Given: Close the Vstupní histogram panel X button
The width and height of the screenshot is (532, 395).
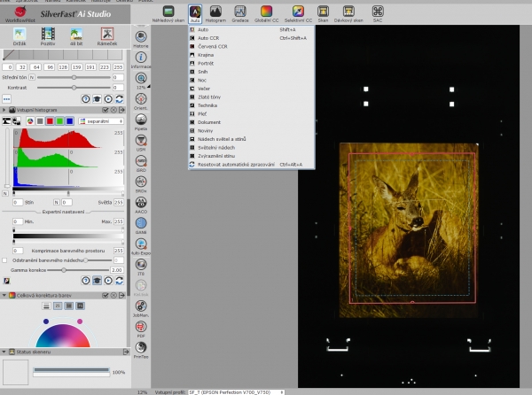Looking at the screenshot, I should pos(113,110).
